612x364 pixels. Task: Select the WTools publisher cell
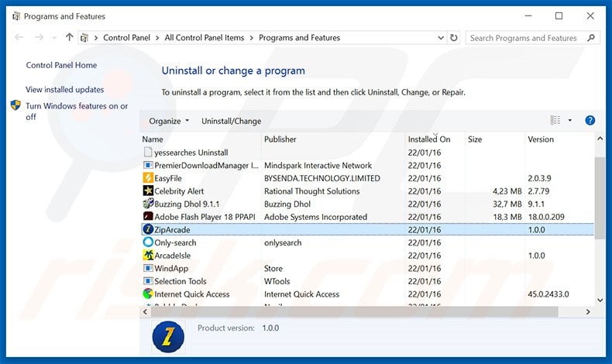coord(277,281)
